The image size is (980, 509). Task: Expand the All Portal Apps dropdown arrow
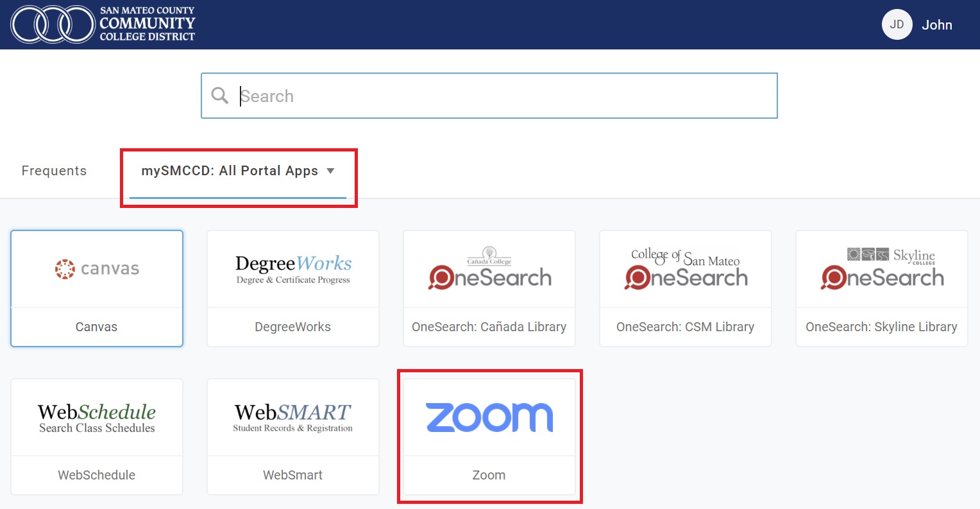(331, 171)
